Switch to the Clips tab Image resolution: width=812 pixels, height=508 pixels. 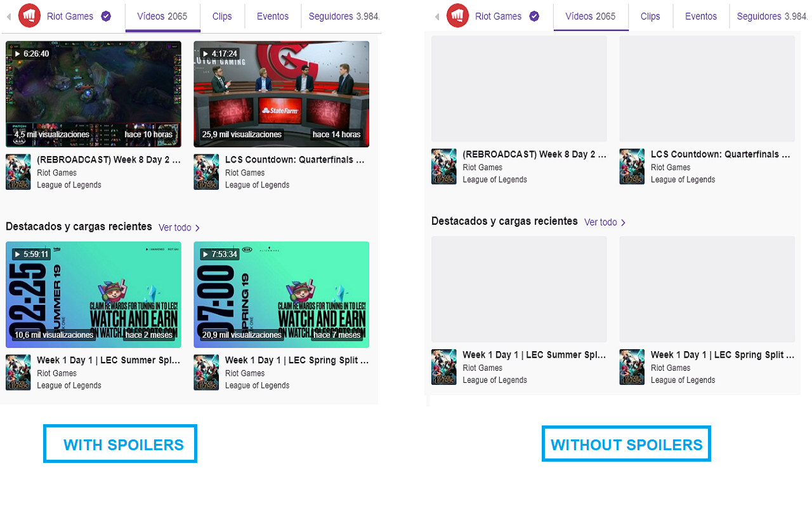tap(222, 16)
